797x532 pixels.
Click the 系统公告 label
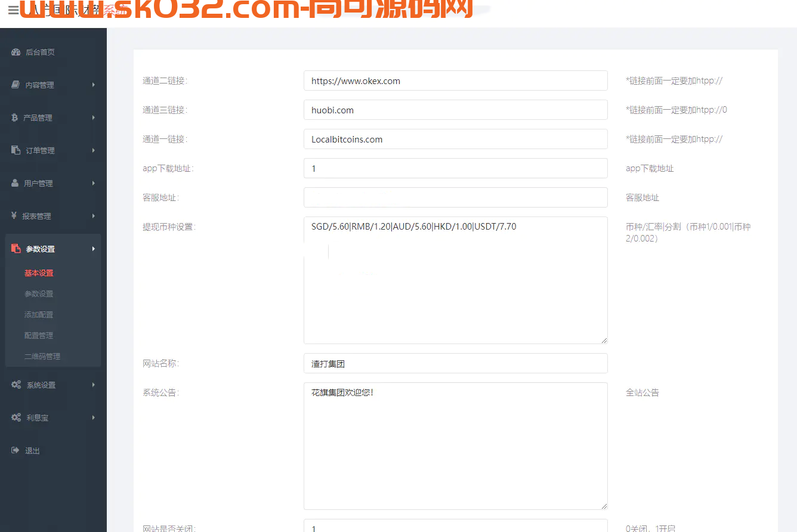[x=160, y=392]
